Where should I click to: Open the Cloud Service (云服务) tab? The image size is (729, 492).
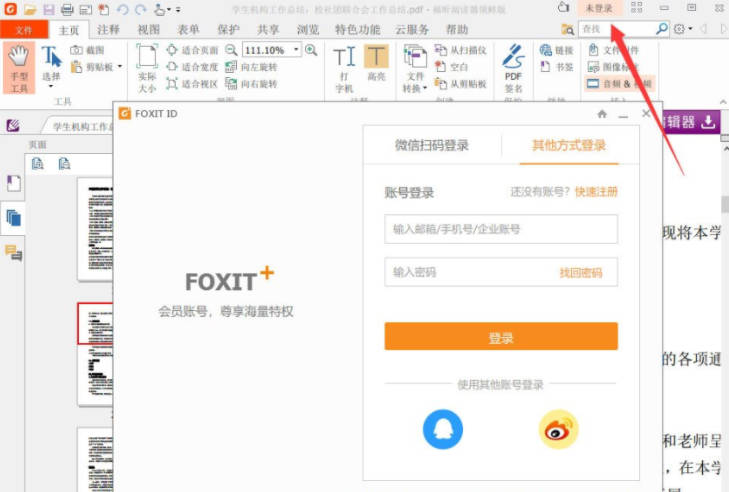pyautogui.click(x=412, y=30)
